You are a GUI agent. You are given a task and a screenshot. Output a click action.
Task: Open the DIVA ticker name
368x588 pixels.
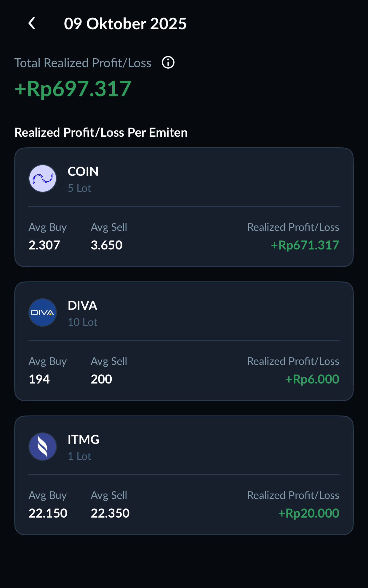pos(82,306)
